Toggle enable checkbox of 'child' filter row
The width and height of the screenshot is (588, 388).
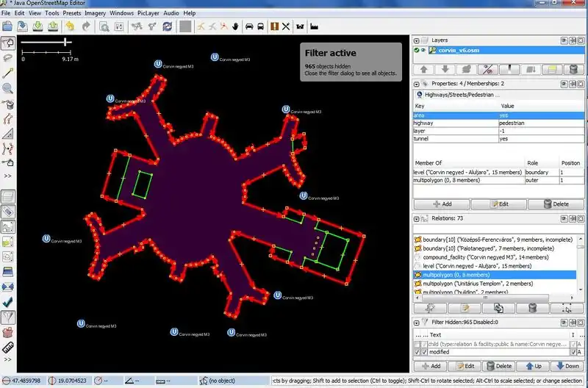click(x=418, y=344)
